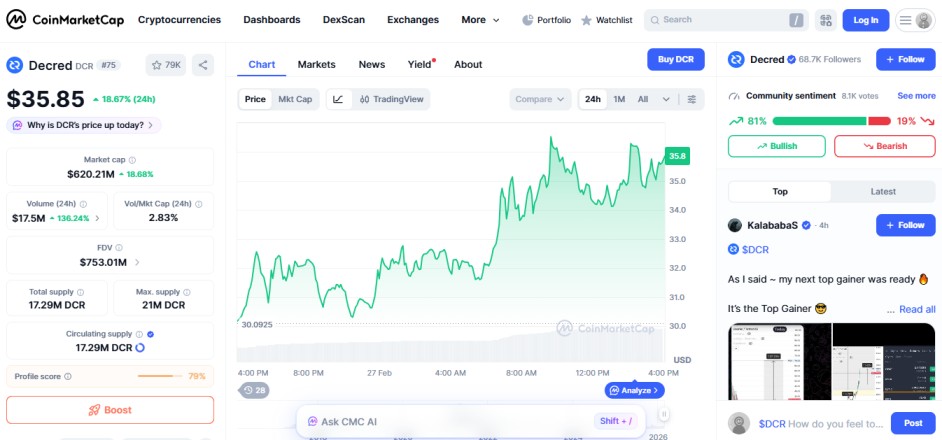Open DexScan nav item

tap(344, 20)
